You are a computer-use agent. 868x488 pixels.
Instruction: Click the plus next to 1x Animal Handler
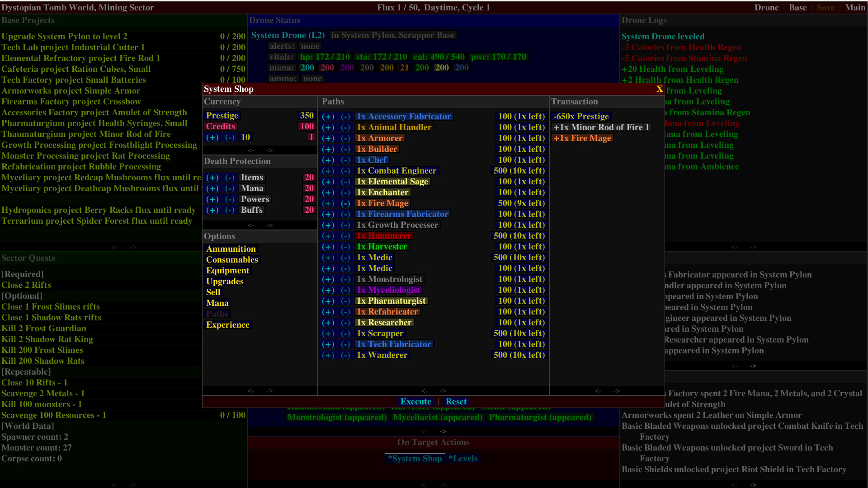[328, 127]
